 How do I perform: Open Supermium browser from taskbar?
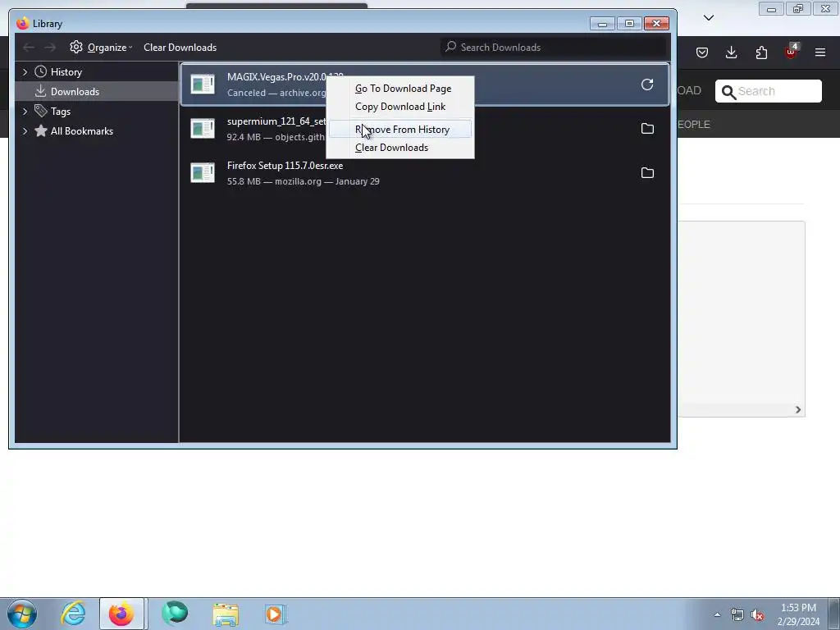coord(175,614)
